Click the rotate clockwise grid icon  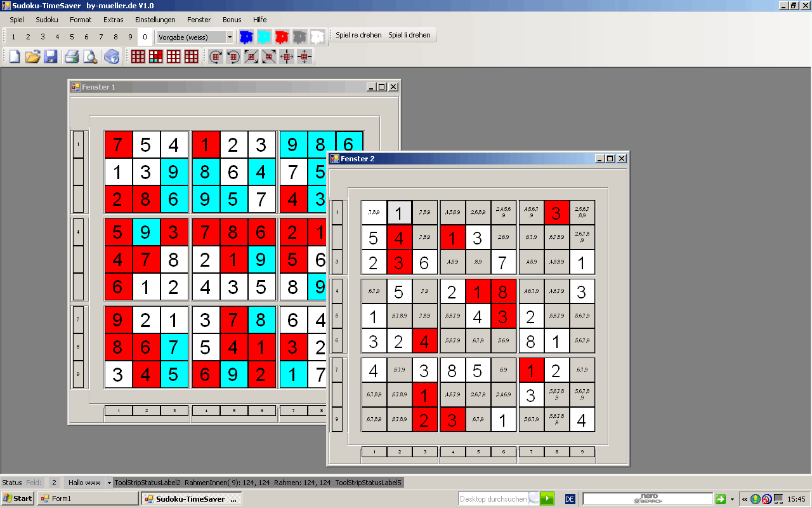click(216, 57)
